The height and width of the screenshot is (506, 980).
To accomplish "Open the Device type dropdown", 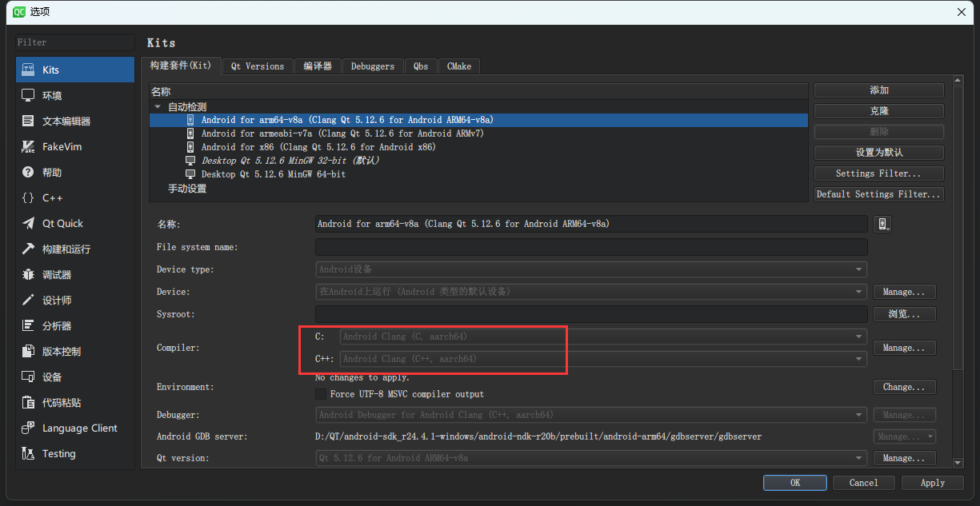I will (x=590, y=269).
